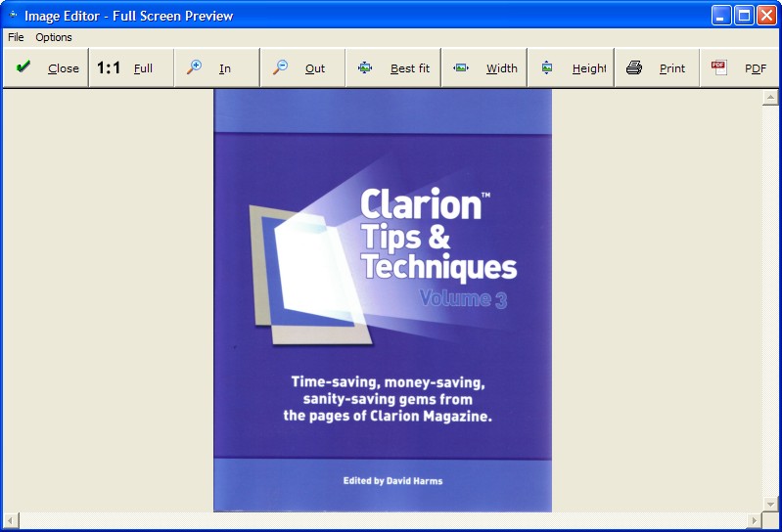The height and width of the screenshot is (532, 782).
Task: Click the Full label for actual size
Action: [x=143, y=68]
